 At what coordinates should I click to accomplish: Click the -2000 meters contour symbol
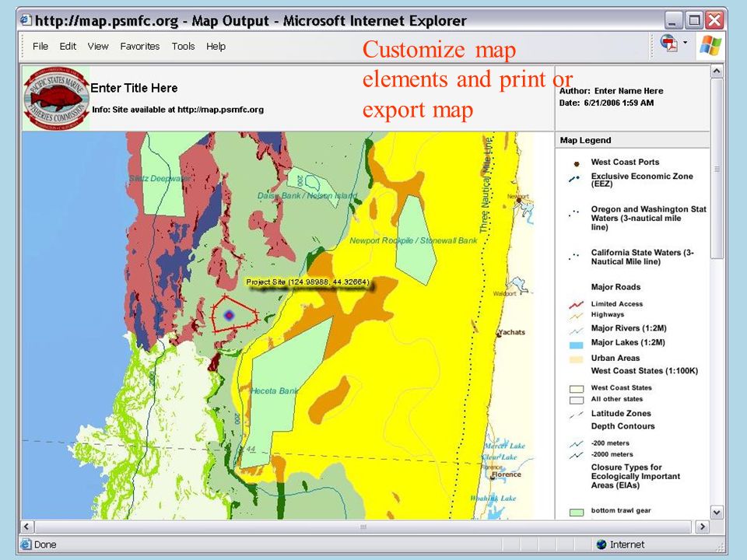coord(577,455)
